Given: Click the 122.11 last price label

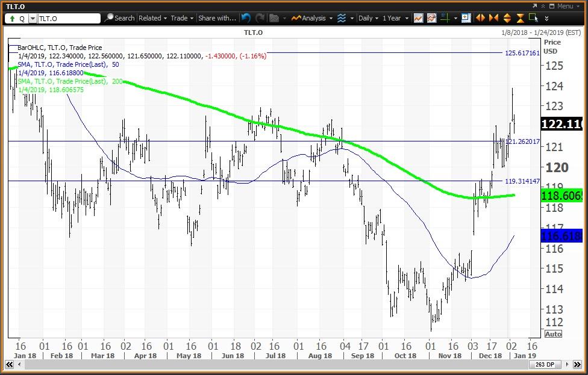Looking at the screenshot, I should [561, 123].
